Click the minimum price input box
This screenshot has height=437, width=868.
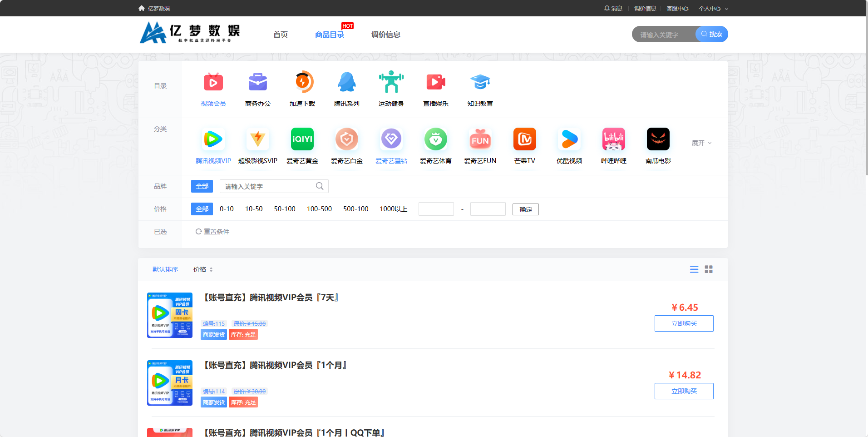click(x=436, y=209)
